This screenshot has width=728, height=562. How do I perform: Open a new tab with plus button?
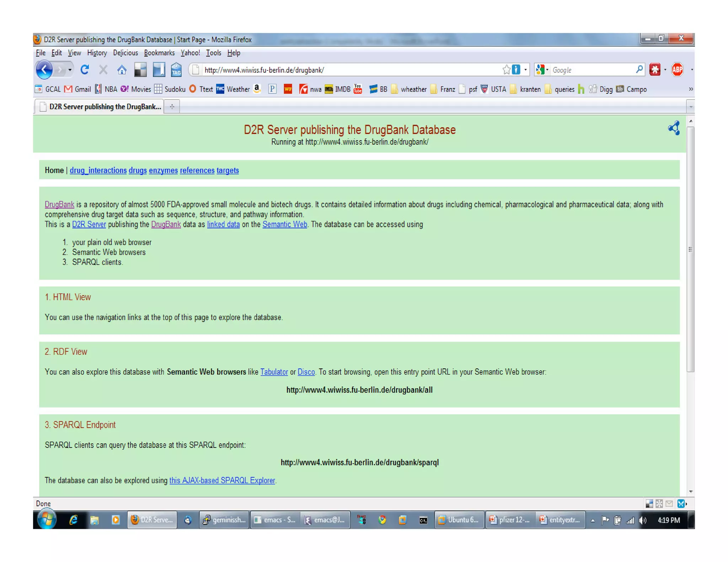coord(172,107)
